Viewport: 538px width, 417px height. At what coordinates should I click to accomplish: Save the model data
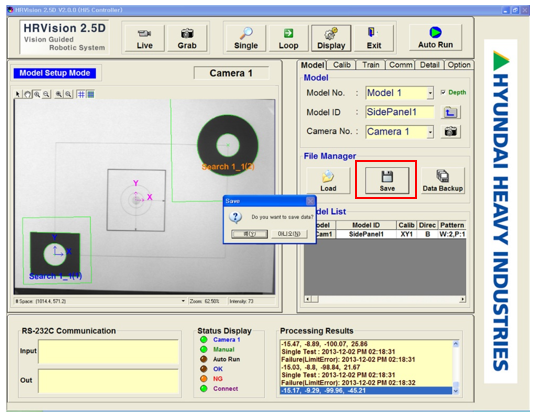tap(387, 181)
